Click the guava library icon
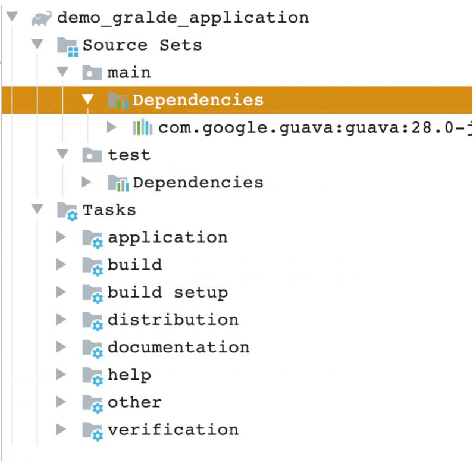This screenshot has width=476, height=463. tap(142, 128)
